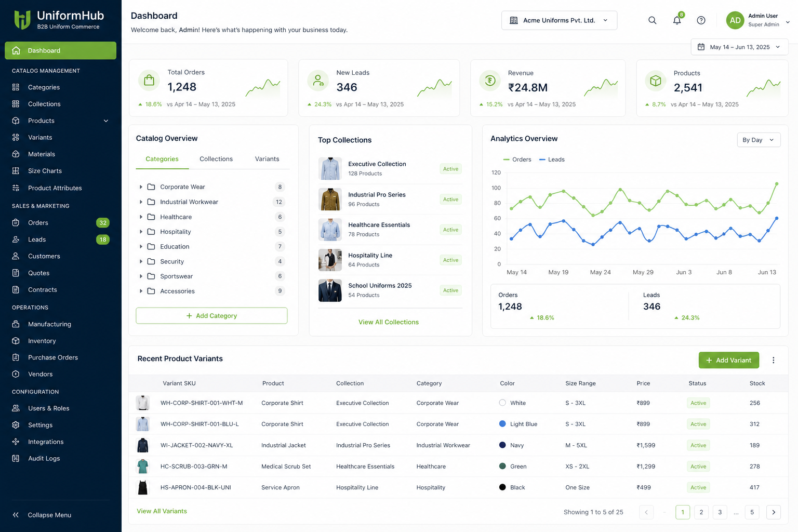Go to page 2 of variants
The width and height of the screenshot is (798, 532).
[701, 512]
